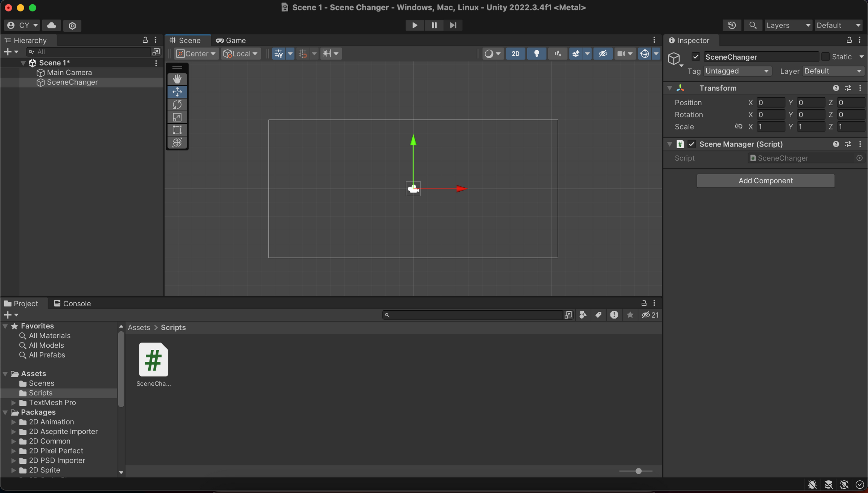Select the Rect Transform tool
Image resolution: width=868 pixels, height=493 pixels.
click(x=177, y=129)
